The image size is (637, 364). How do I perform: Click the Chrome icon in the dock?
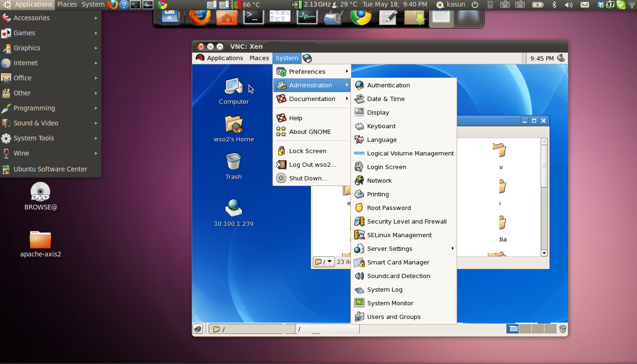(361, 17)
